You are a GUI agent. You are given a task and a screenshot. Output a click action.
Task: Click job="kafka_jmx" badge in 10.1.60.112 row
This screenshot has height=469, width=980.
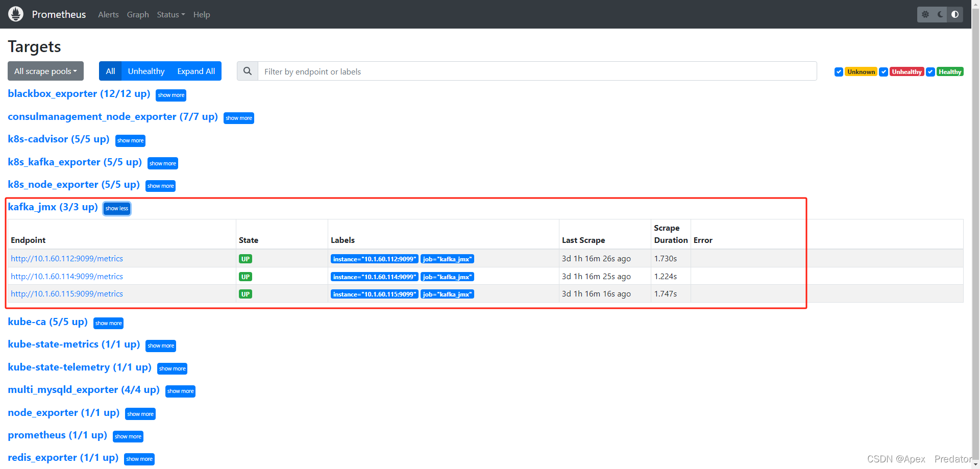(x=447, y=259)
